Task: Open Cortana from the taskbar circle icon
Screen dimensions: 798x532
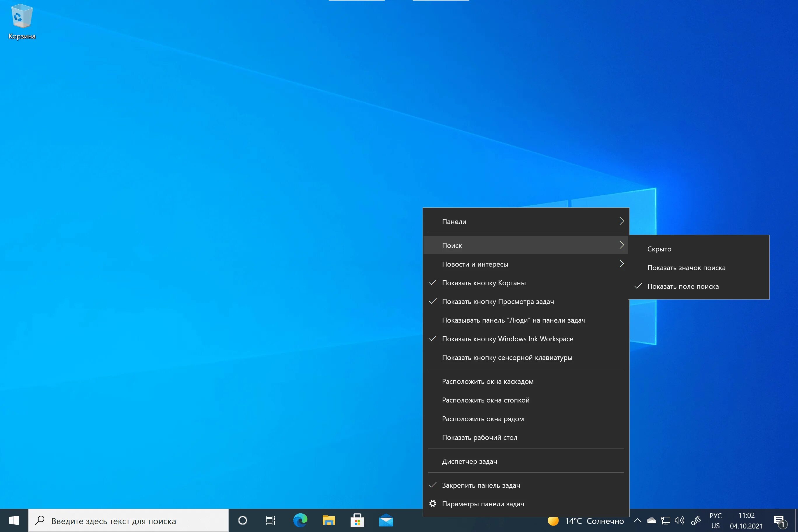Action: pos(243,520)
